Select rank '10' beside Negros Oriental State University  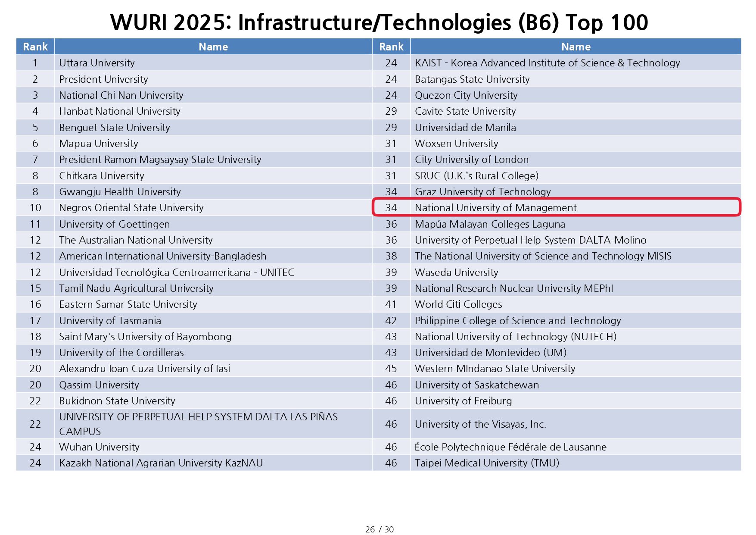click(x=35, y=208)
